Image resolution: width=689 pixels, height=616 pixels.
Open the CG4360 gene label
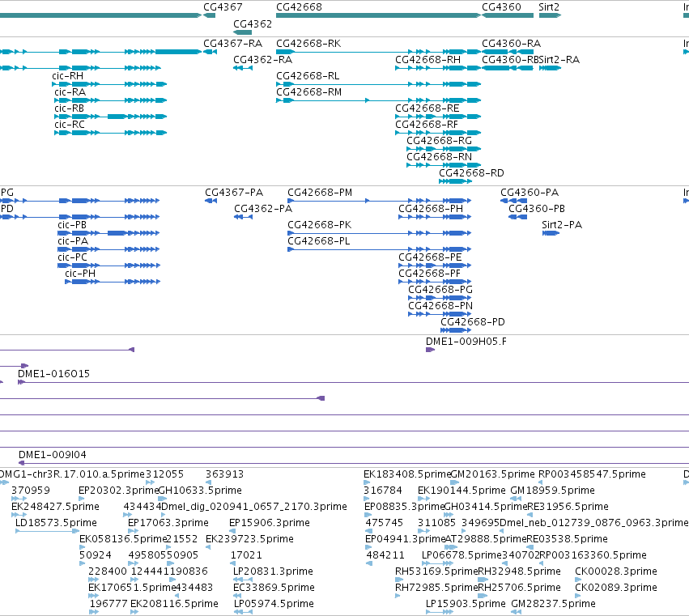pos(501,7)
